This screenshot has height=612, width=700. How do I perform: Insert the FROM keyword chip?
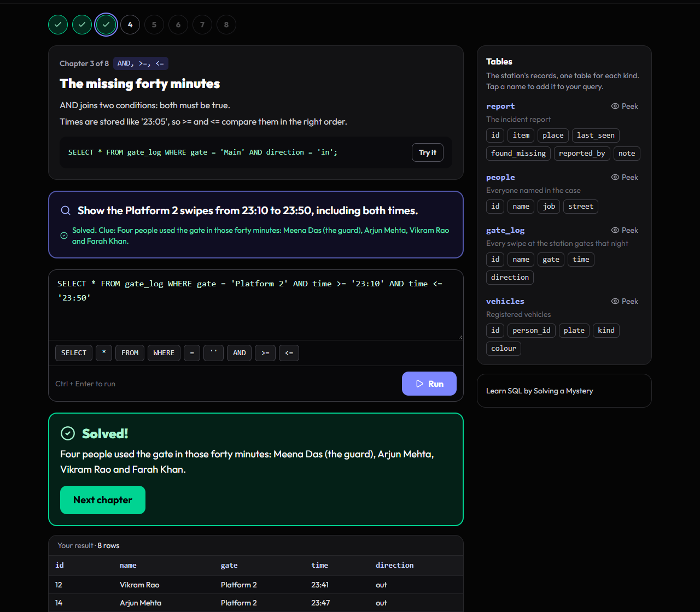130,353
